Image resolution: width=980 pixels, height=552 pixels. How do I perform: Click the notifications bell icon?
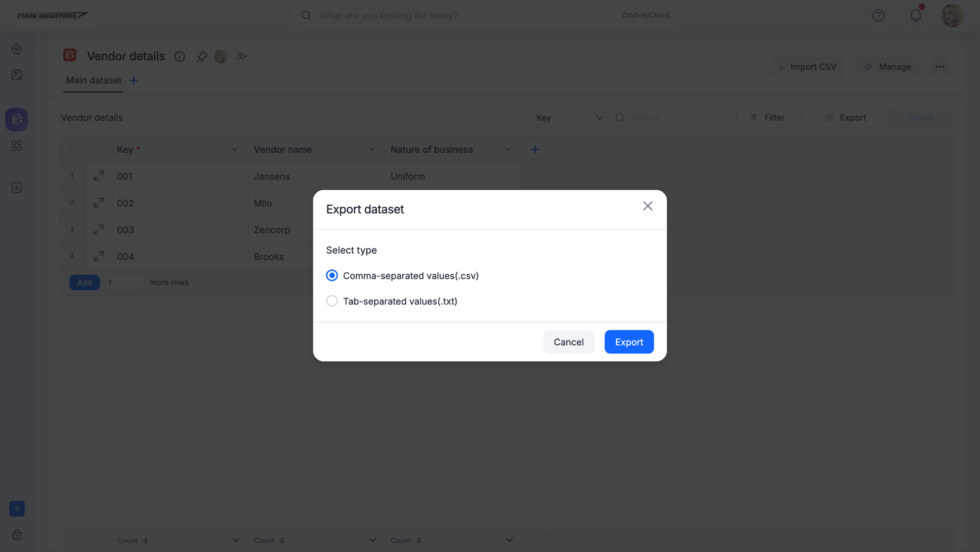coord(915,15)
